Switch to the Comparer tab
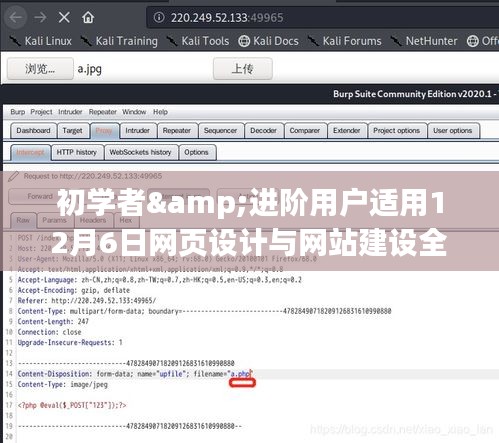The height and width of the screenshot is (443, 499). point(305,131)
